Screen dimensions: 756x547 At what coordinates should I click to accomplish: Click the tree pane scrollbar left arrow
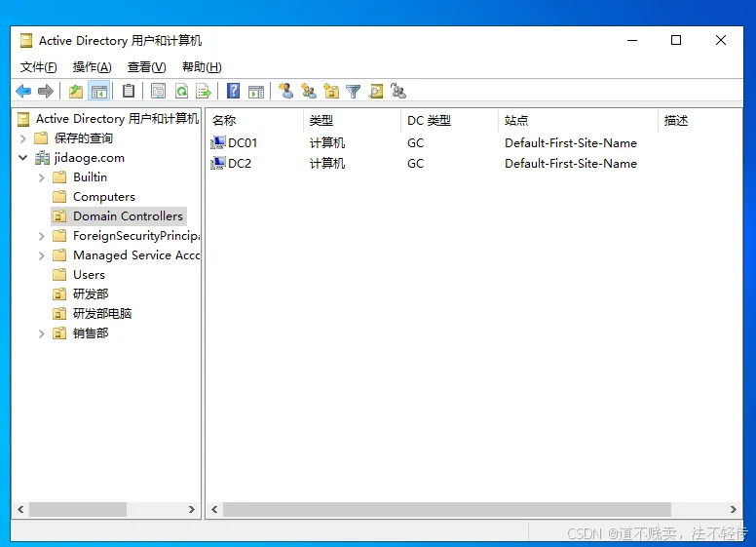[x=20, y=509]
